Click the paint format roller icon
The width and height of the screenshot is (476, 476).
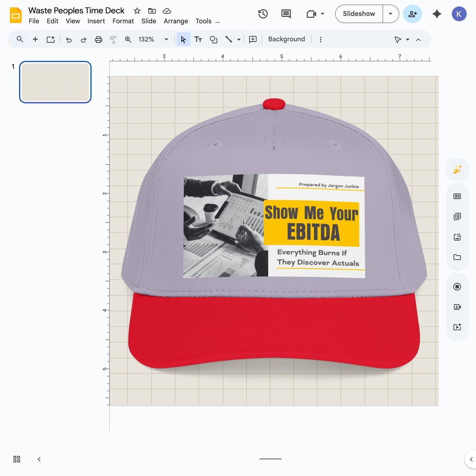click(113, 40)
